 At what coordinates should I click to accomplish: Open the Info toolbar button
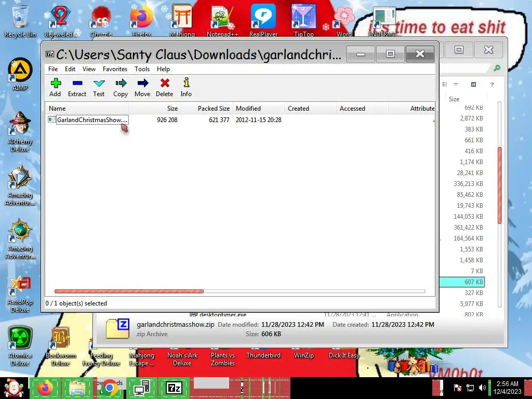click(186, 87)
